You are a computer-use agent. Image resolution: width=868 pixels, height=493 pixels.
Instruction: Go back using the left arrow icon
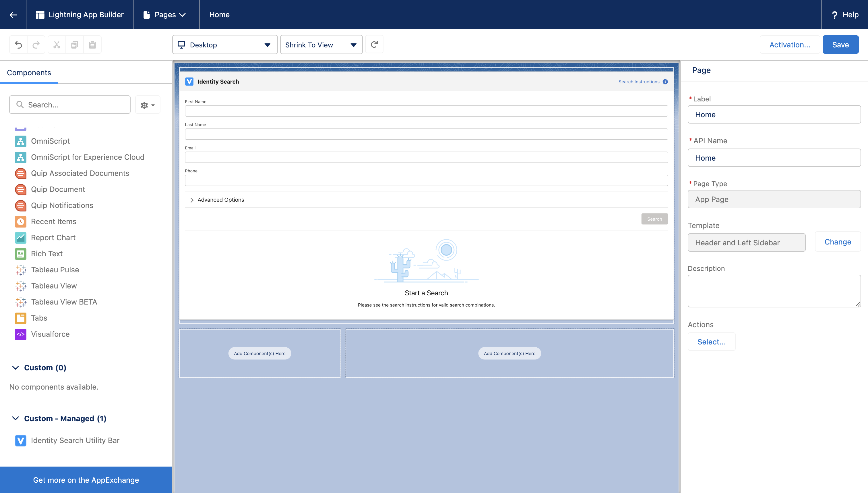(x=13, y=15)
